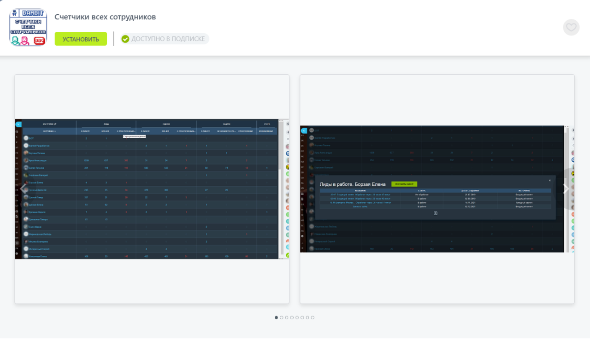Open the app title Счетчики всех сотрудников

(105, 17)
